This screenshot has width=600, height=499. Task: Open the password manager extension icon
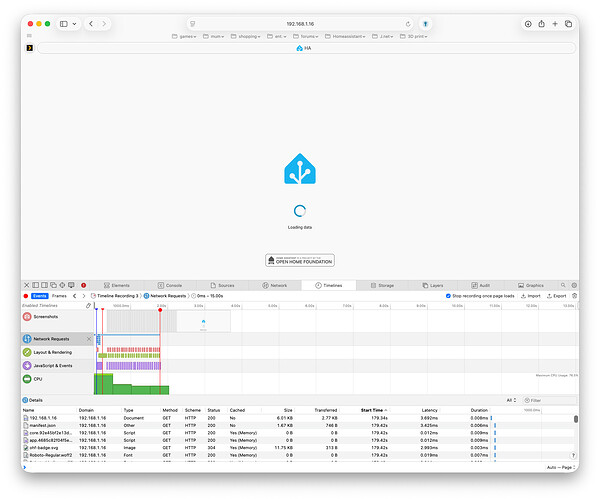click(x=425, y=24)
